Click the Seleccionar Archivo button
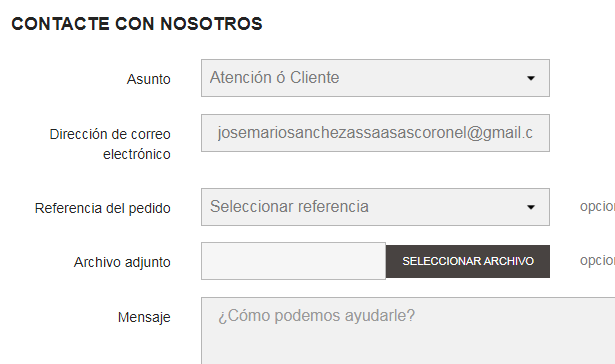The width and height of the screenshot is (615, 364). coord(468,261)
